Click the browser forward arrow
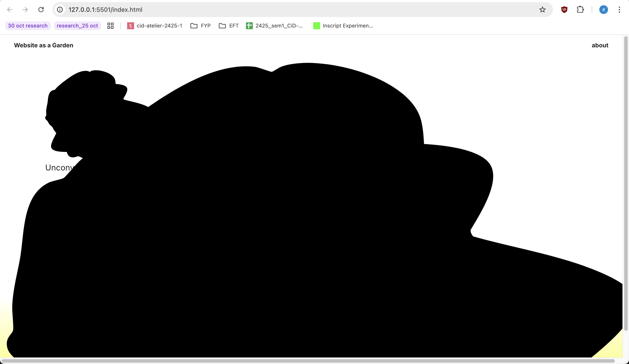Screen dimensions: 629x364 click(x=25, y=10)
